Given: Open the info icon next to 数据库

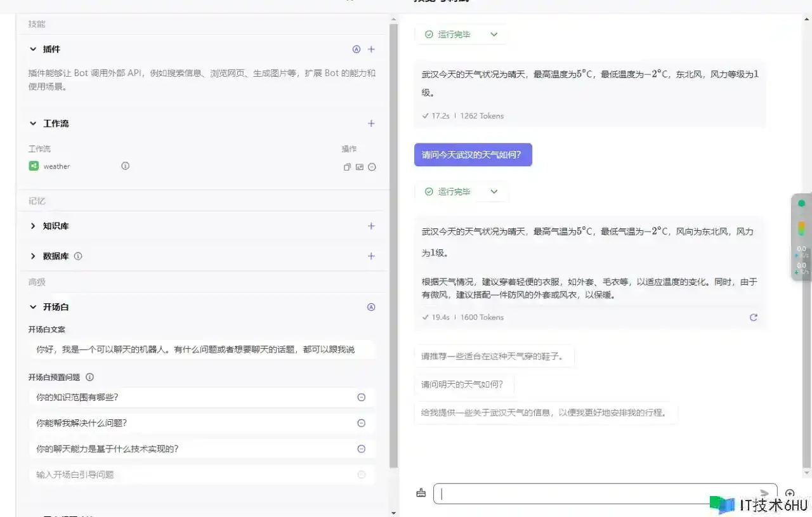Looking at the screenshot, I should click(78, 256).
